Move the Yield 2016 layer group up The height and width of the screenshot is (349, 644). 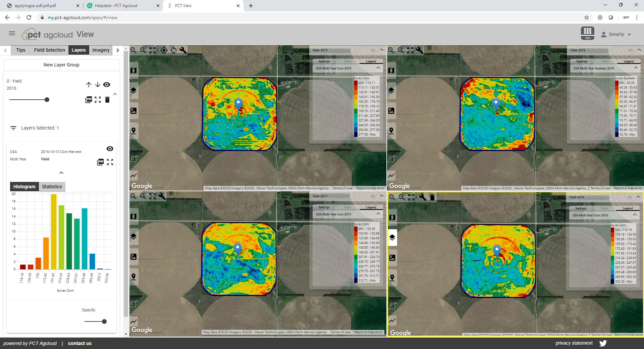pyautogui.click(x=89, y=85)
